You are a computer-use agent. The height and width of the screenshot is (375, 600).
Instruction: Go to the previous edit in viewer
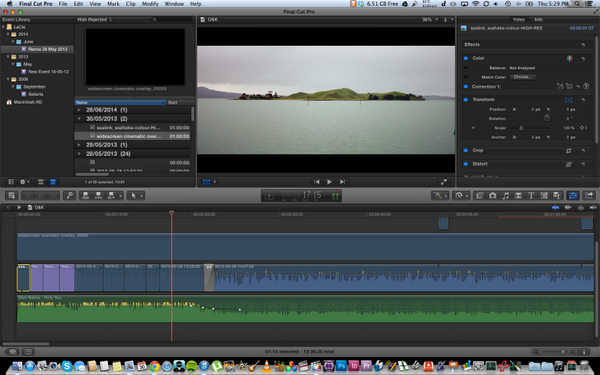(316, 182)
